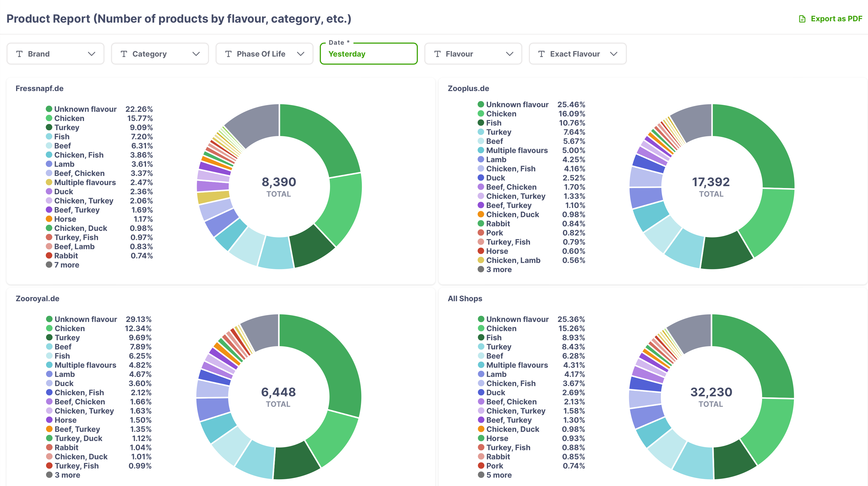Screen dimensions: 868x486
Task: Click the text-type icon in Category filter
Action: (124, 54)
